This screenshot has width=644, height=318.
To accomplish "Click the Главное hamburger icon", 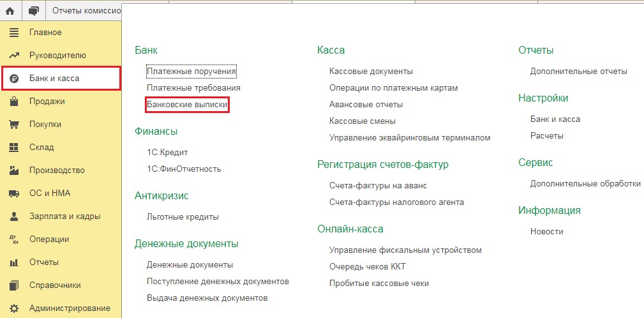I will pos(14,33).
